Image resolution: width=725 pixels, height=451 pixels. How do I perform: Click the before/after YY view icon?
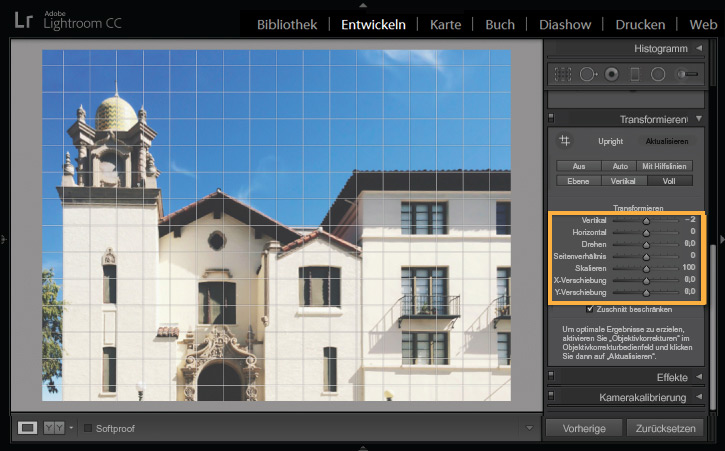(54, 428)
